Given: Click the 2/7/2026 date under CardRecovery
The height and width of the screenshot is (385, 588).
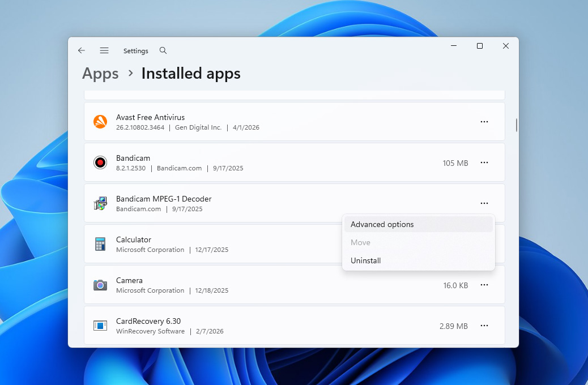Looking at the screenshot, I should [x=210, y=331].
